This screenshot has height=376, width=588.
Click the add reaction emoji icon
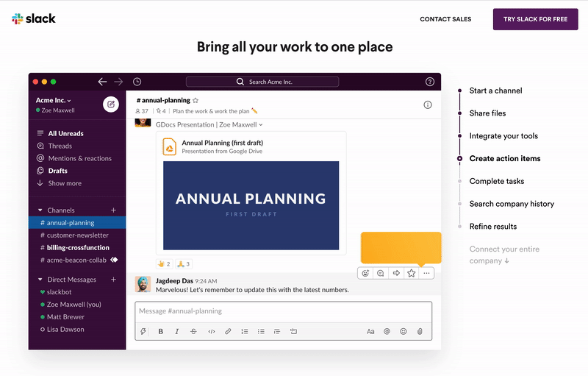pos(365,273)
